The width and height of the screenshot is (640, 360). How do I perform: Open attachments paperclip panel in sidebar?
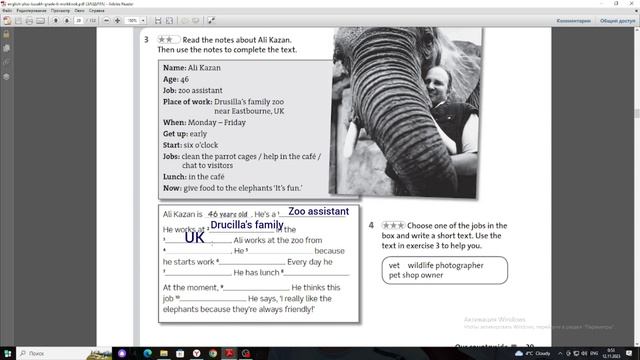click(x=7, y=62)
